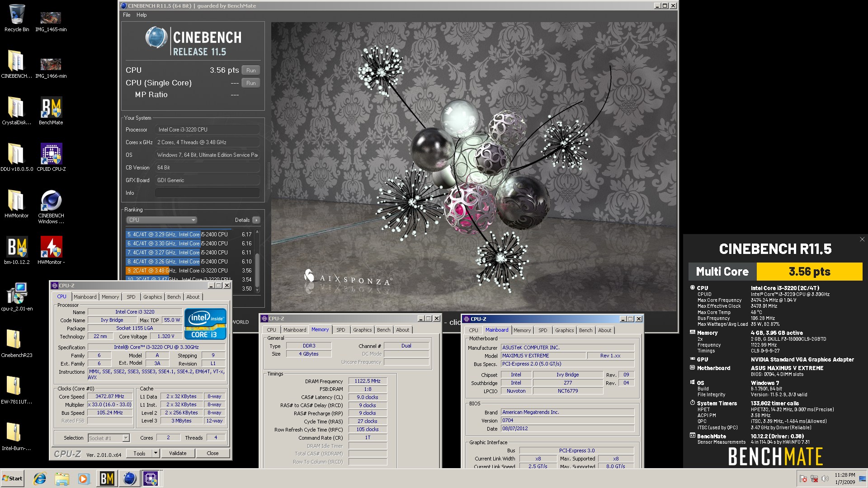Open the IMG_1466-min image file
868x488 pixels.
51,67
